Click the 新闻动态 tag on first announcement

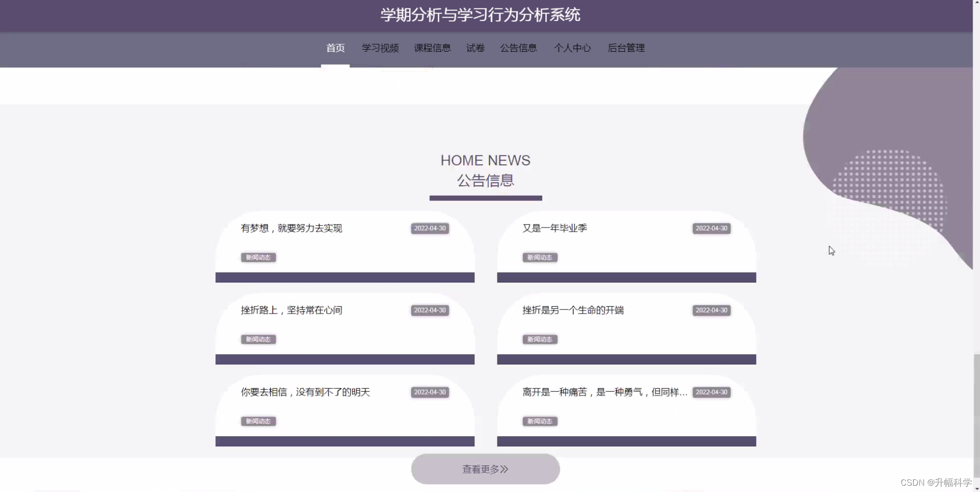(258, 257)
